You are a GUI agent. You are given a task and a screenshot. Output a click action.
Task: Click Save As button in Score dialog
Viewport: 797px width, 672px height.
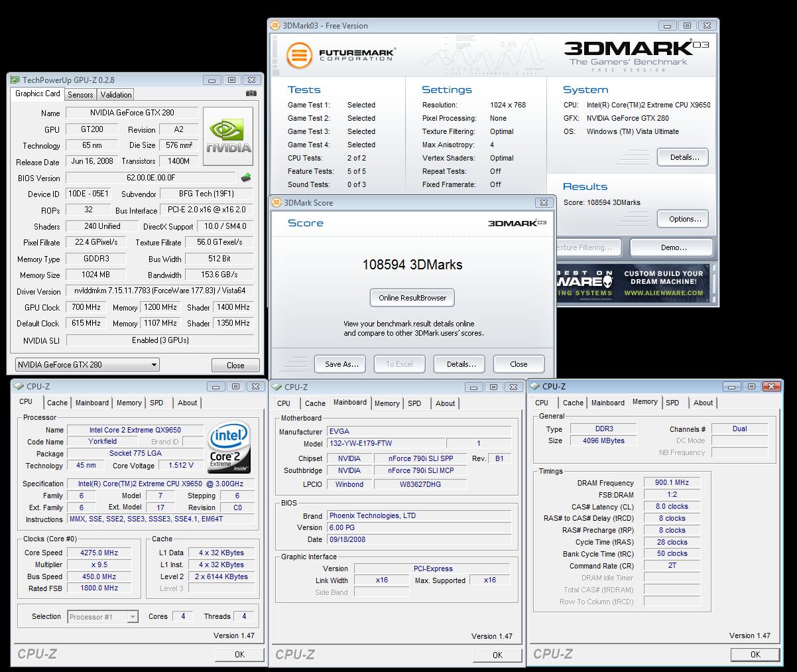pyautogui.click(x=341, y=364)
